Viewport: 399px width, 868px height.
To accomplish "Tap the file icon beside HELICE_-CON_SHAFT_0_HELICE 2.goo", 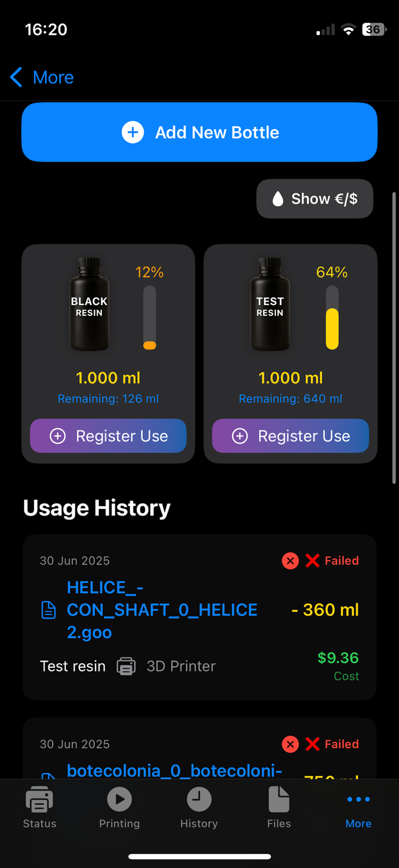I will click(x=49, y=610).
